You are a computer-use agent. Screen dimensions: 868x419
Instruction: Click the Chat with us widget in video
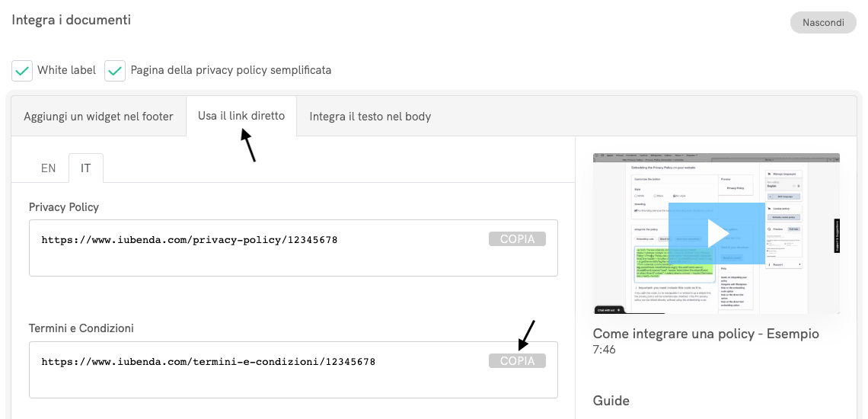(609, 309)
